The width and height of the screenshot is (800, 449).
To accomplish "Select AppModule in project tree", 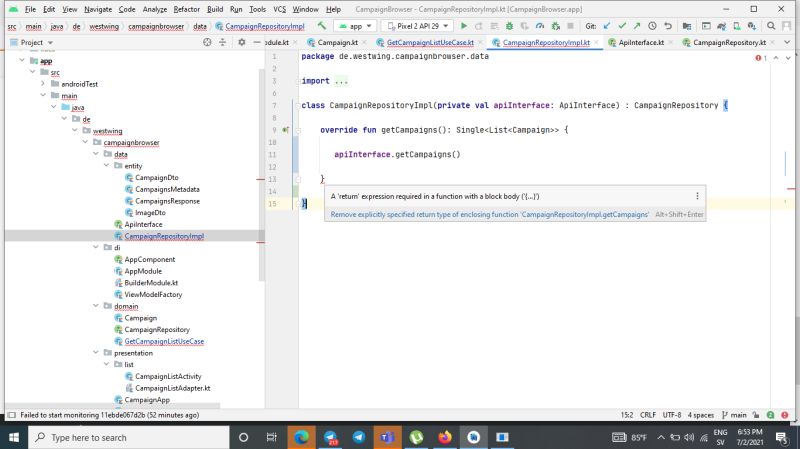I will pos(143,271).
